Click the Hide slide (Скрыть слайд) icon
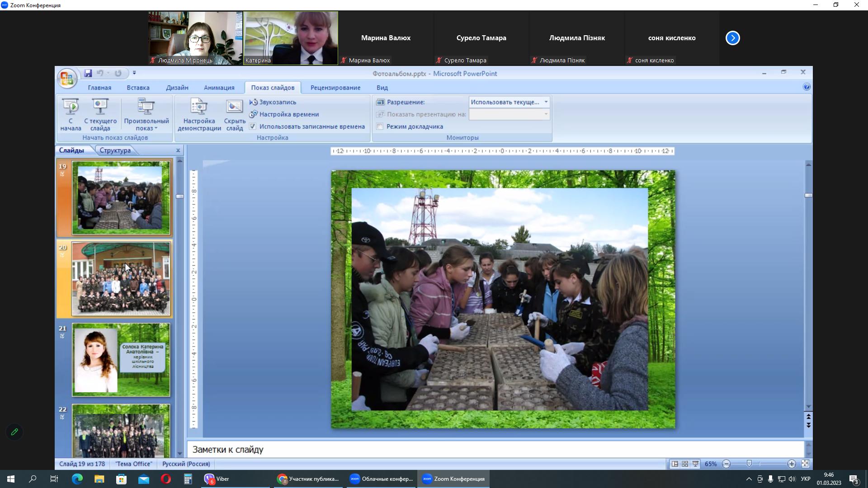The width and height of the screenshot is (868, 488). (x=234, y=107)
